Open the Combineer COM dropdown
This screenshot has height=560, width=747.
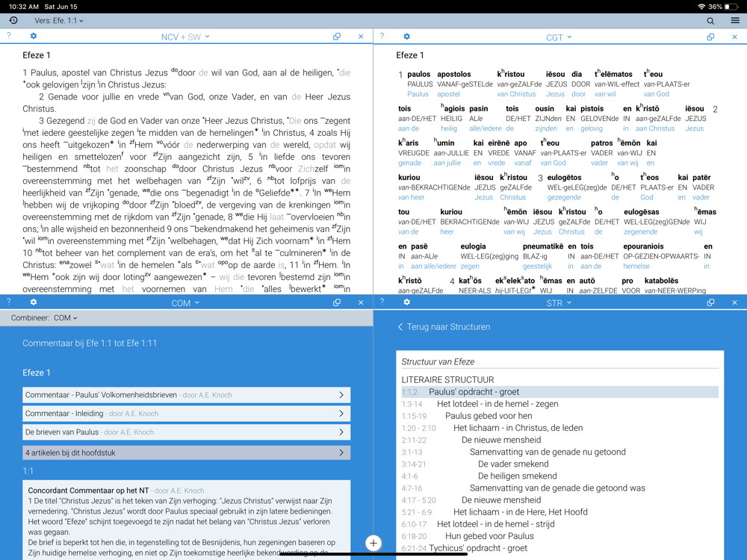tap(65, 318)
